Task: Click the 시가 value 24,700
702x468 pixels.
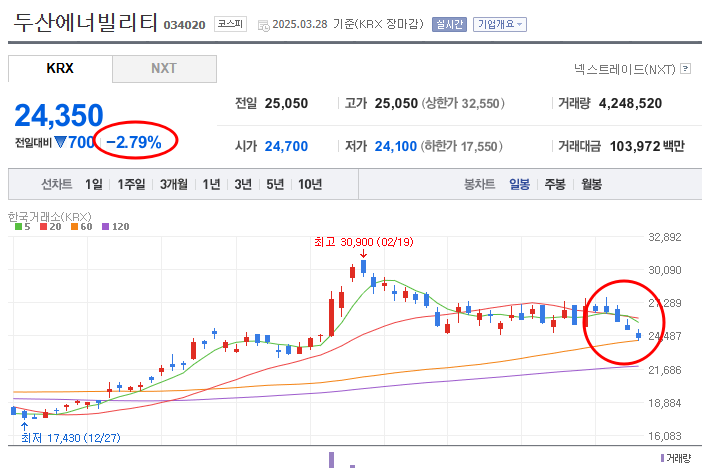Action: (286, 146)
